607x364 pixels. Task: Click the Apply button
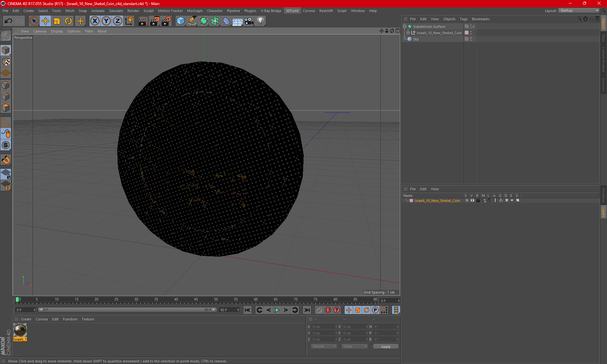[x=386, y=346]
